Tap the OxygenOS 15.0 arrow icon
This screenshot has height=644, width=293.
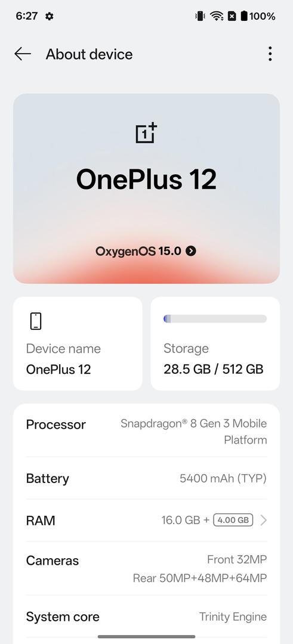coord(191,251)
